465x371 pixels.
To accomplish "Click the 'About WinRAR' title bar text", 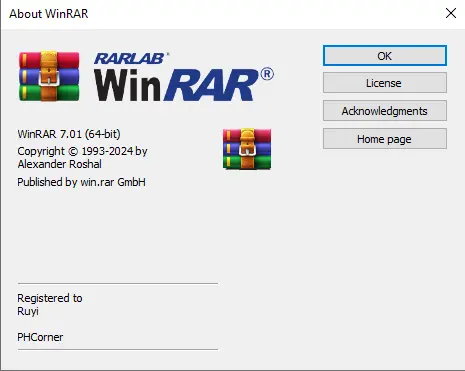I will click(49, 14).
